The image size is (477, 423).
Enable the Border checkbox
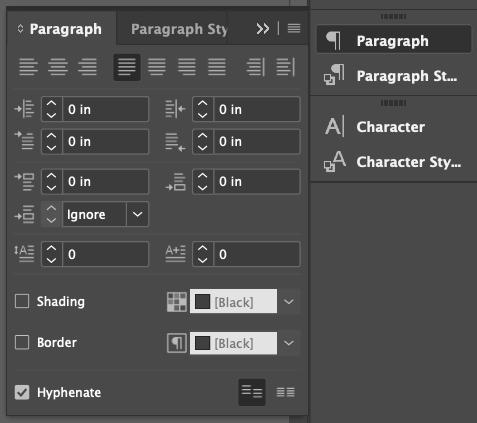click(22, 342)
